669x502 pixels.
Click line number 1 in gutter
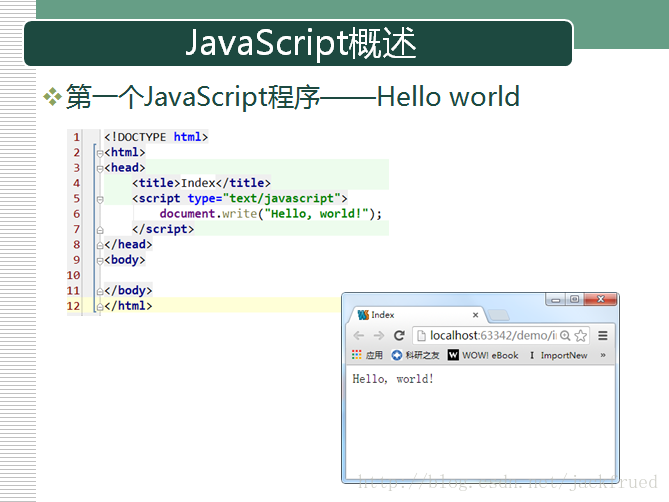click(x=76, y=137)
